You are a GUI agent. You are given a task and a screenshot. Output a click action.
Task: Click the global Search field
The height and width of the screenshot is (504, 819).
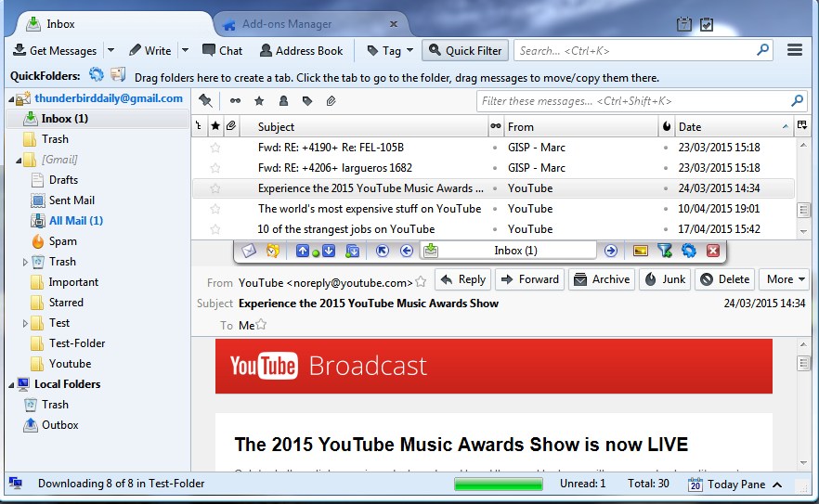coord(643,51)
